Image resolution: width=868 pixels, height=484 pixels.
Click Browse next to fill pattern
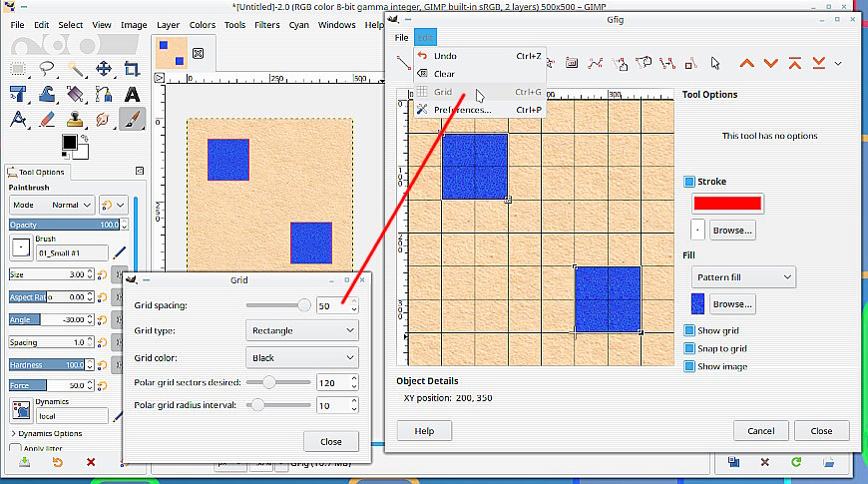(x=732, y=304)
